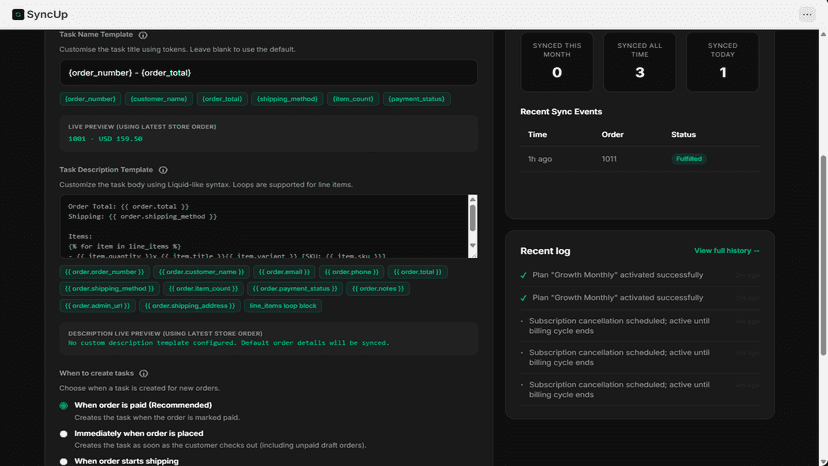Insert the {{ order.shipping_method }} token
The height and width of the screenshot is (466, 828).
pyautogui.click(x=109, y=289)
